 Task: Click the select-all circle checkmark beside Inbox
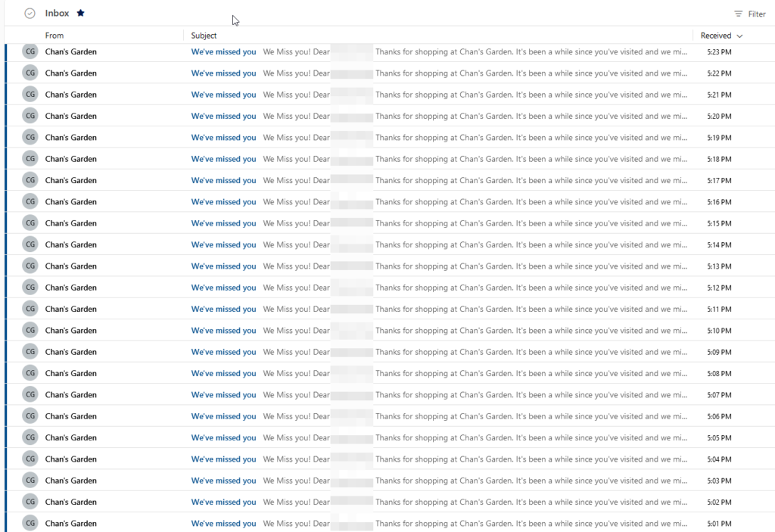(30, 14)
